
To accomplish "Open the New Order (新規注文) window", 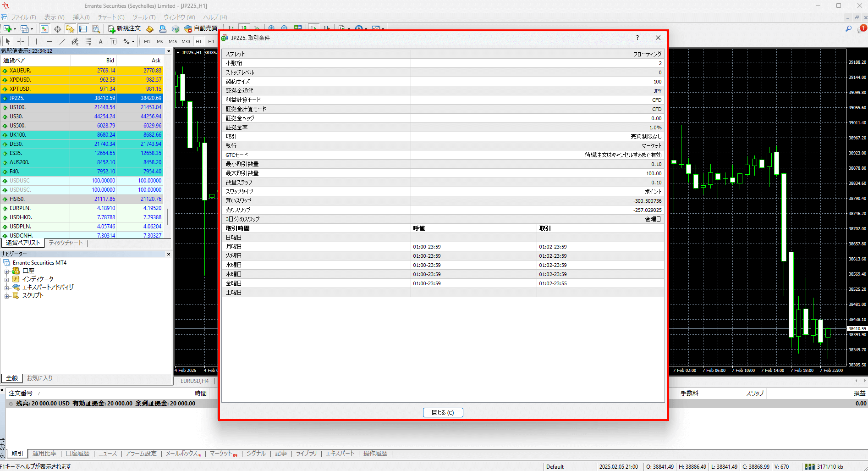I will click(124, 28).
